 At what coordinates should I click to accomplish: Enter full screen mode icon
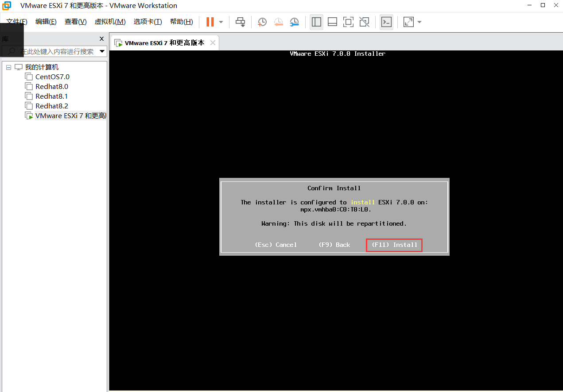(x=348, y=22)
